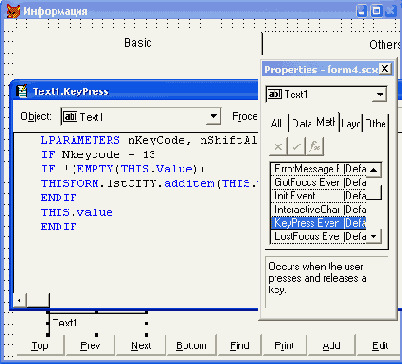Screen dimensions: 402x364
Task: Click the fox icon in the Информация title bar
Action: coord(13,11)
